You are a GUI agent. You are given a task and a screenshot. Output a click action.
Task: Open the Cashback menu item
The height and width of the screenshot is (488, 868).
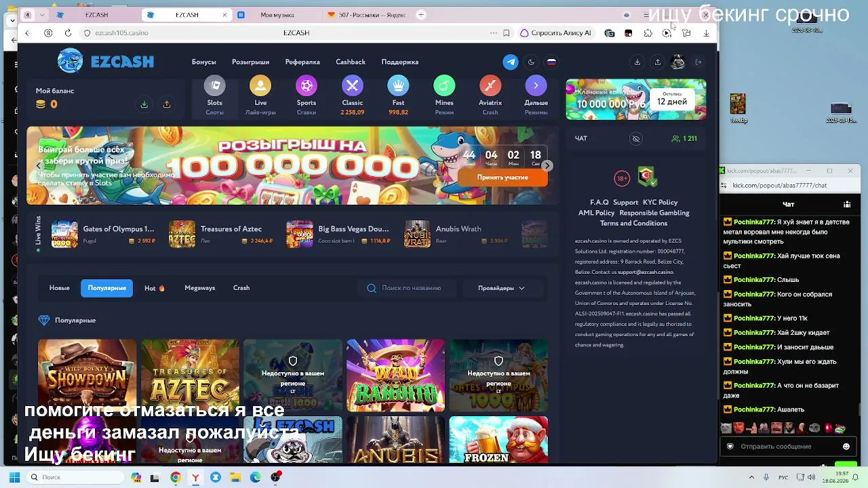pyautogui.click(x=351, y=62)
